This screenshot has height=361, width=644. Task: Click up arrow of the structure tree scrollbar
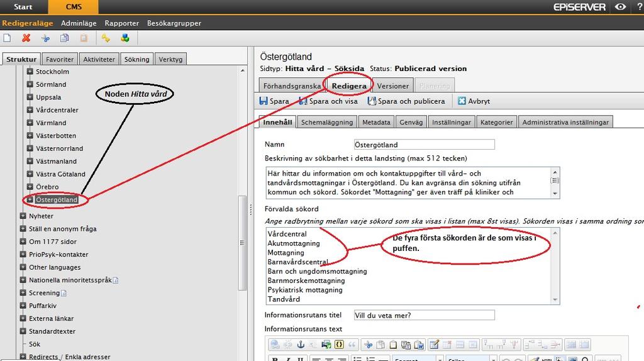click(x=242, y=70)
